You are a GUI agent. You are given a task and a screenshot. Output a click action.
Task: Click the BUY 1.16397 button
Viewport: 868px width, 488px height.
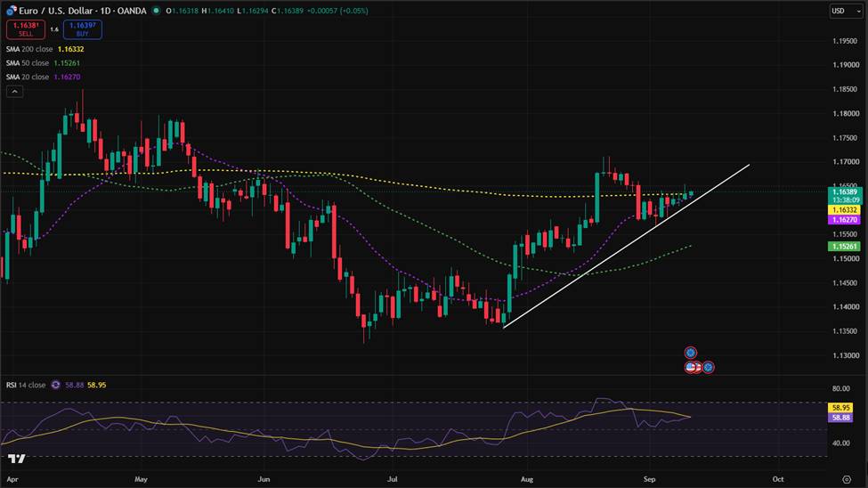83,29
